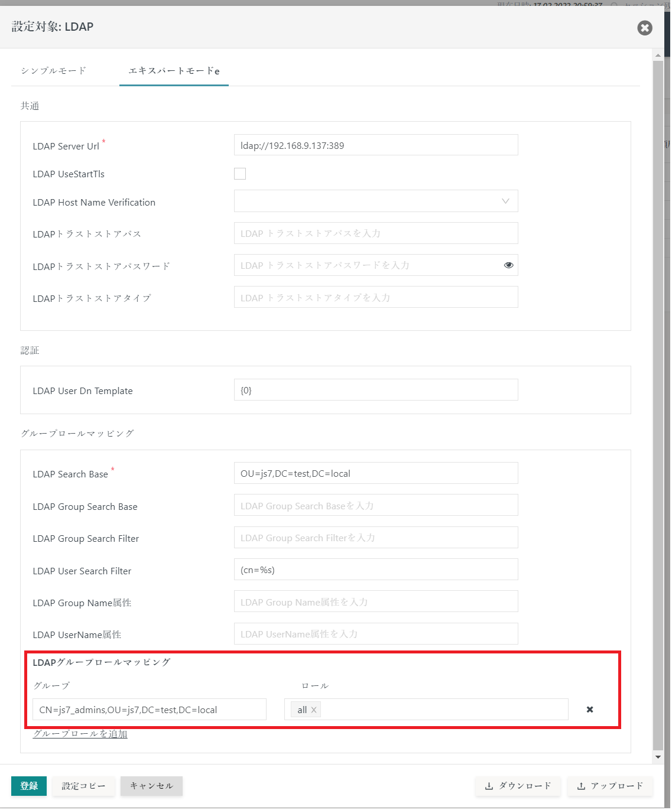Screen dimensions: 672x810
Task: Select the エキスパートモードe tab
Action: (x=173, y=70)
